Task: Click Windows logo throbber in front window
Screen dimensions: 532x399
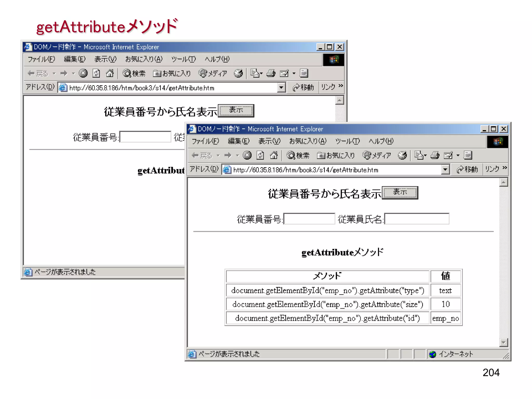Action: tap(497, 142)
